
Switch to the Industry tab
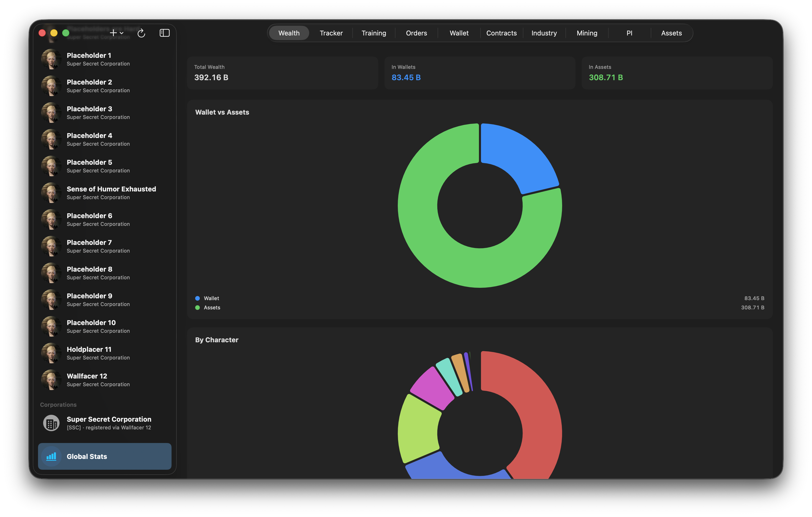[544, 33]
